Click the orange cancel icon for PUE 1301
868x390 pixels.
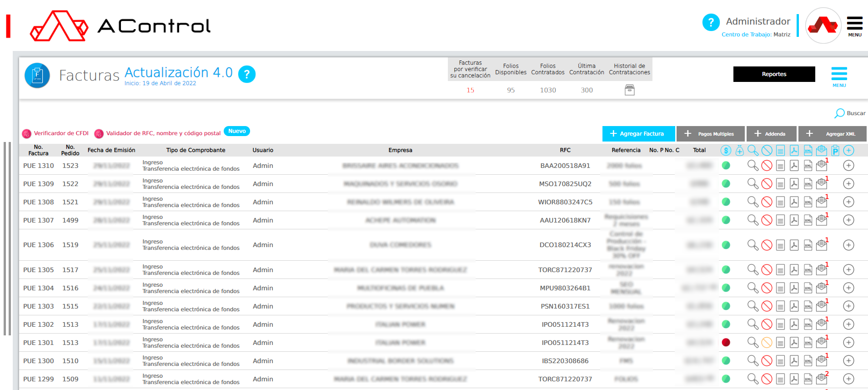[x=767, y=343]
